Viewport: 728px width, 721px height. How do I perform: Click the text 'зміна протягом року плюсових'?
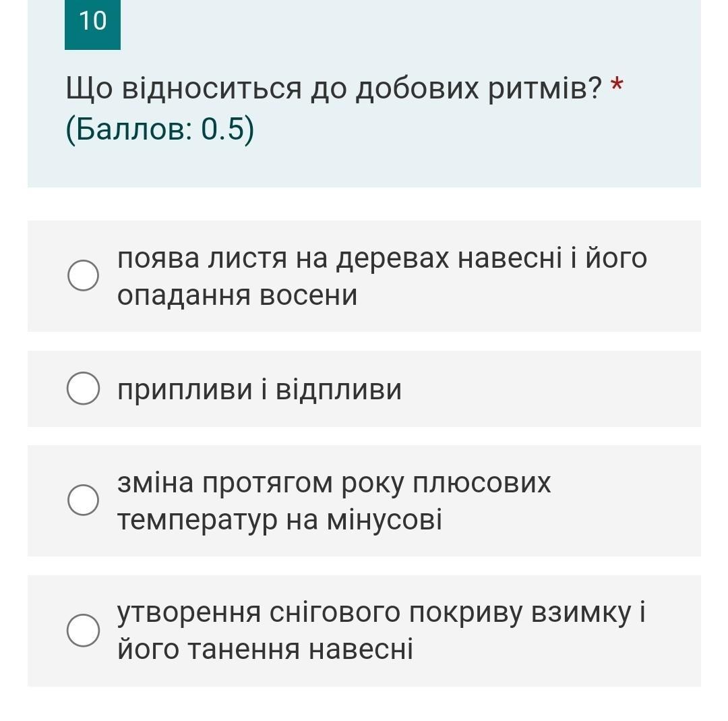(334, 483)
